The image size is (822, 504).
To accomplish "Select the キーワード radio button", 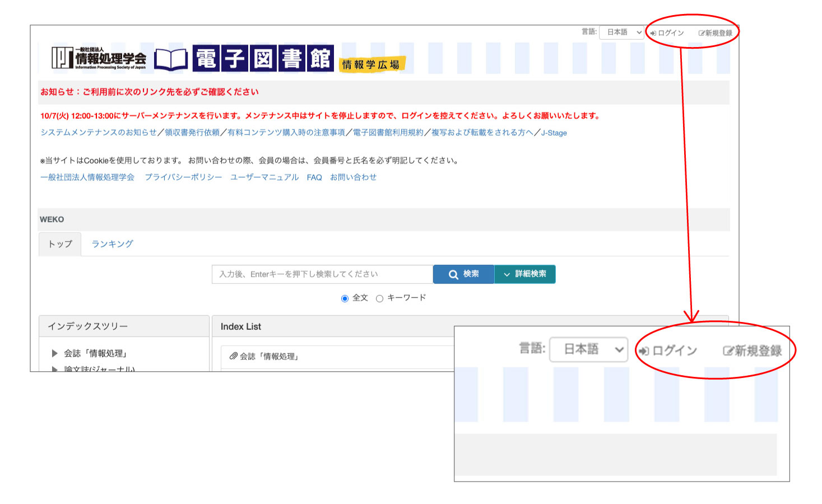I will click(x=379, y=298).
